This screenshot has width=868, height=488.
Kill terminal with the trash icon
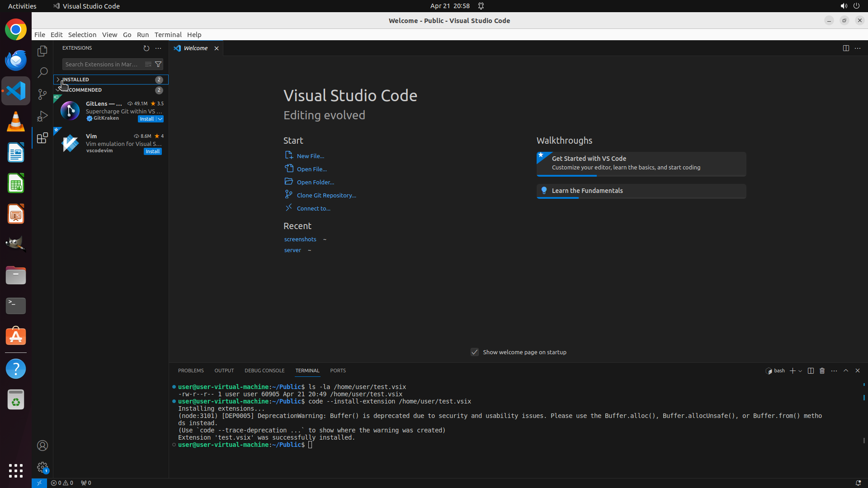(822, 371)
